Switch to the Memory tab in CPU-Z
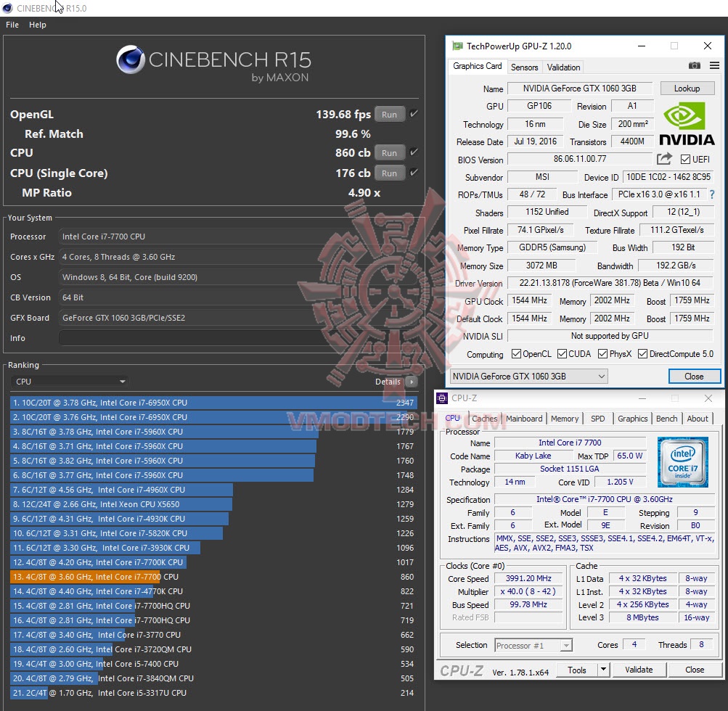The height and width of the screenshot is (711, 728). coord(565,419)
